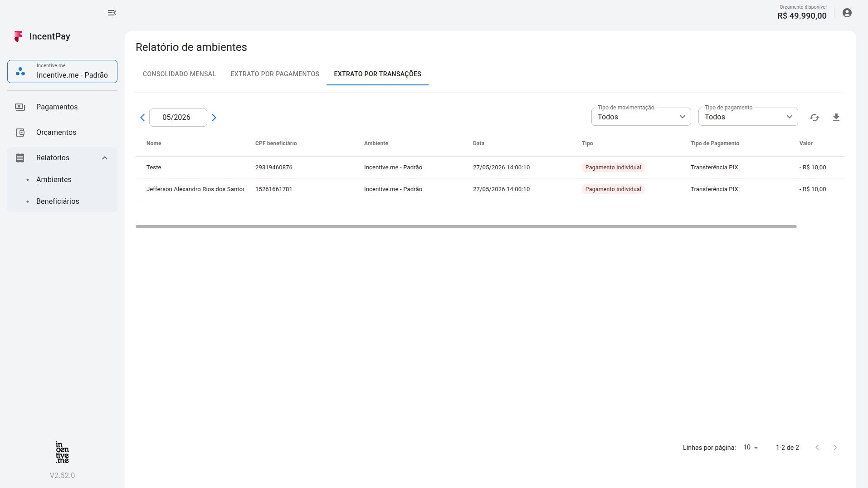Click date 27/05/2026 in Teste row
868x488 pixels.
tap(501, 168)
